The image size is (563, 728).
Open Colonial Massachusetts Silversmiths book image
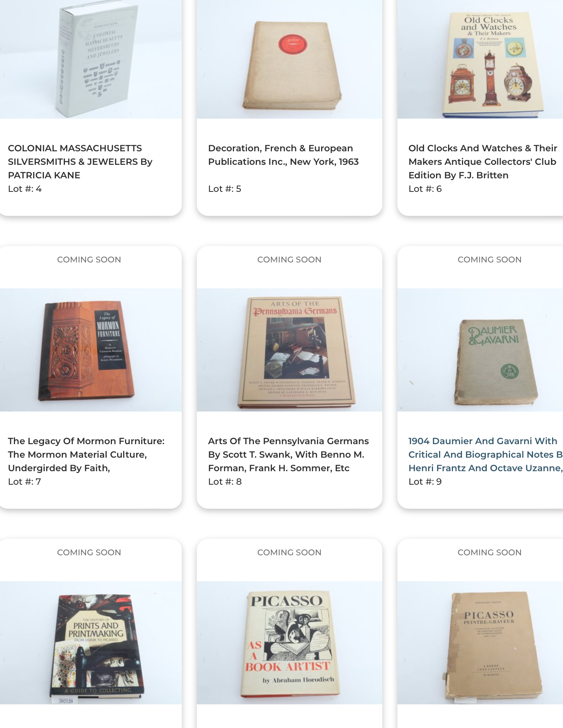point(91,59)
